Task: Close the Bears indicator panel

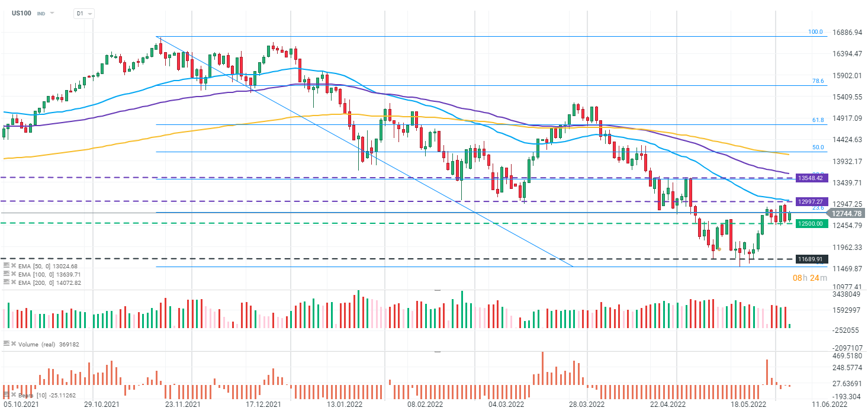Action: pos(13,394)
